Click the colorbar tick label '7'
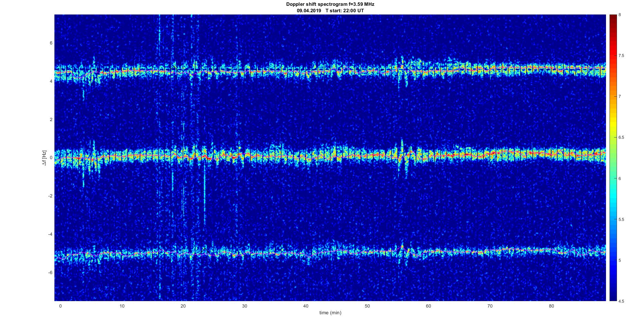This screenshot has height=323, width=644. pyautogui.click(x=620, y=97)
